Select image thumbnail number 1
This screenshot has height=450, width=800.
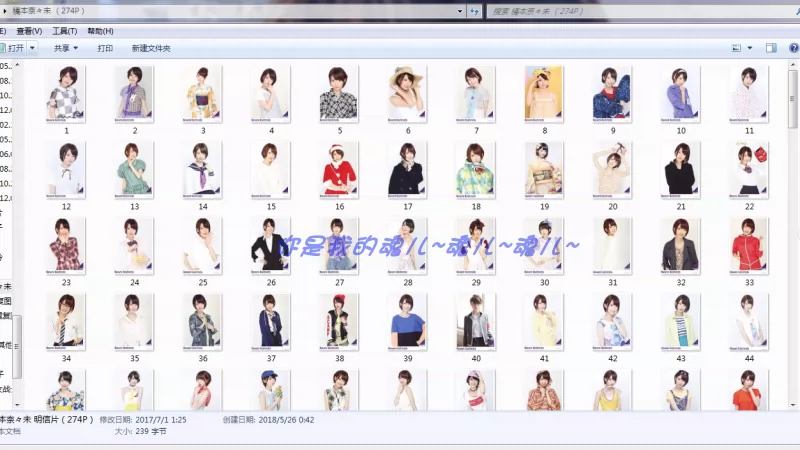(66, 95)
